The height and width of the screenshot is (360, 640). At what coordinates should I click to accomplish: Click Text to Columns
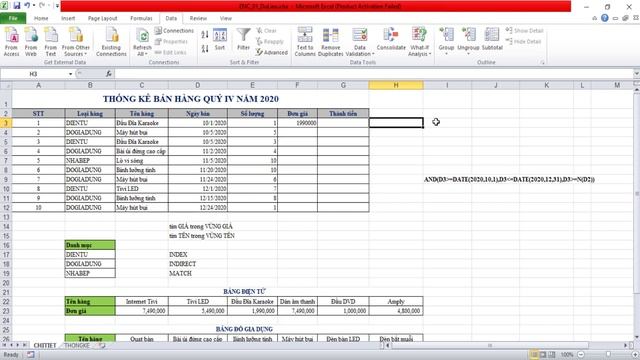tap(305, 42)
